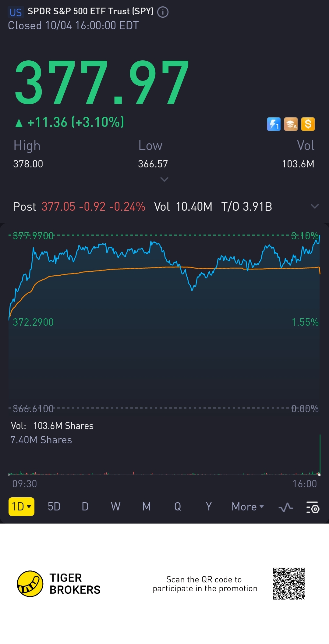Tap the Post price 377.05

coord(58,207)
